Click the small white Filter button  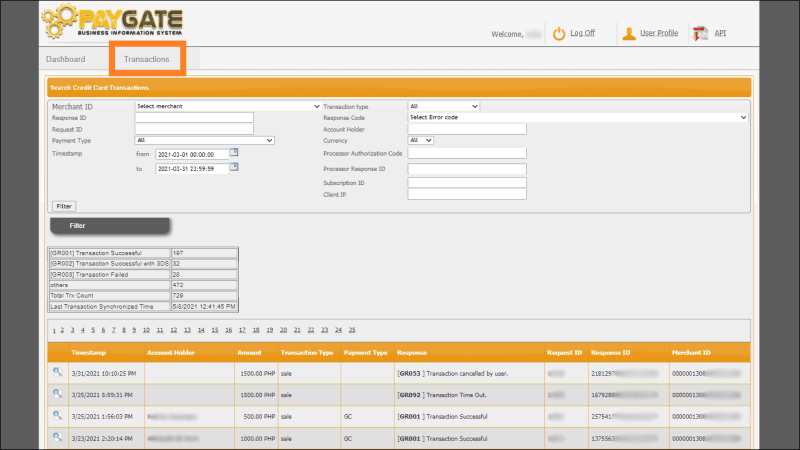tap(64, 206)
